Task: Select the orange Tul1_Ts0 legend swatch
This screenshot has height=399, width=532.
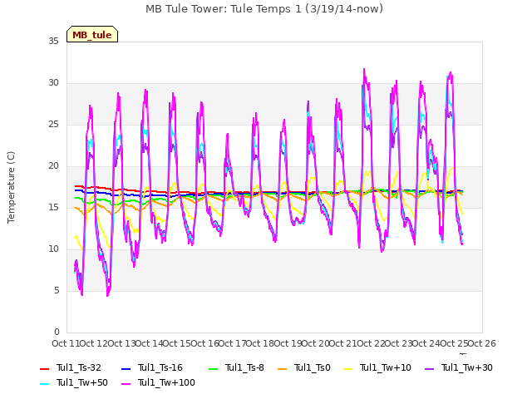Action: pos(283,368)
